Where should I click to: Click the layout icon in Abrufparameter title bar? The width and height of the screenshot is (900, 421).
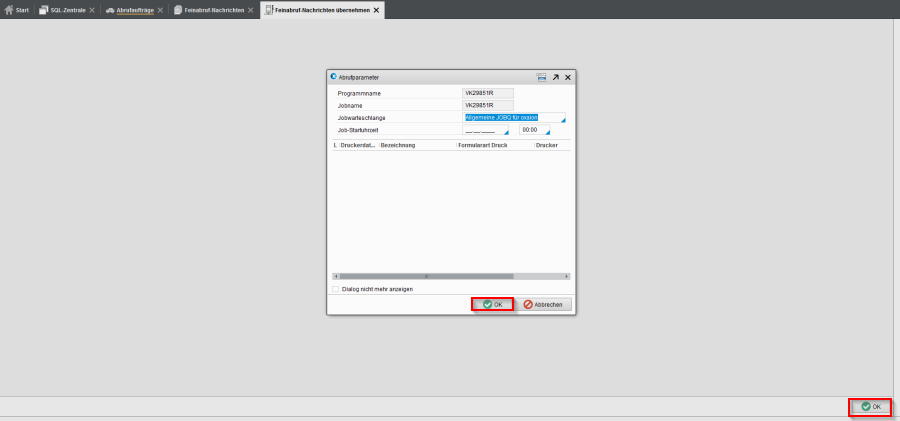(541, 77)
